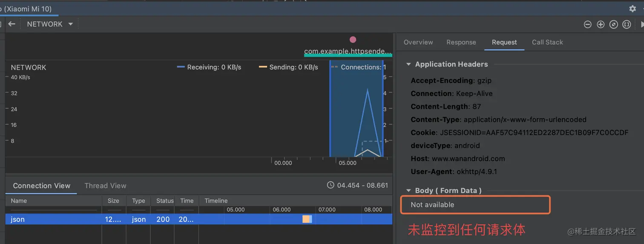Click the User-Agent: okhttp/4.9.1 header
Screen dimensions: 644x244
click(x=454, y=171)
